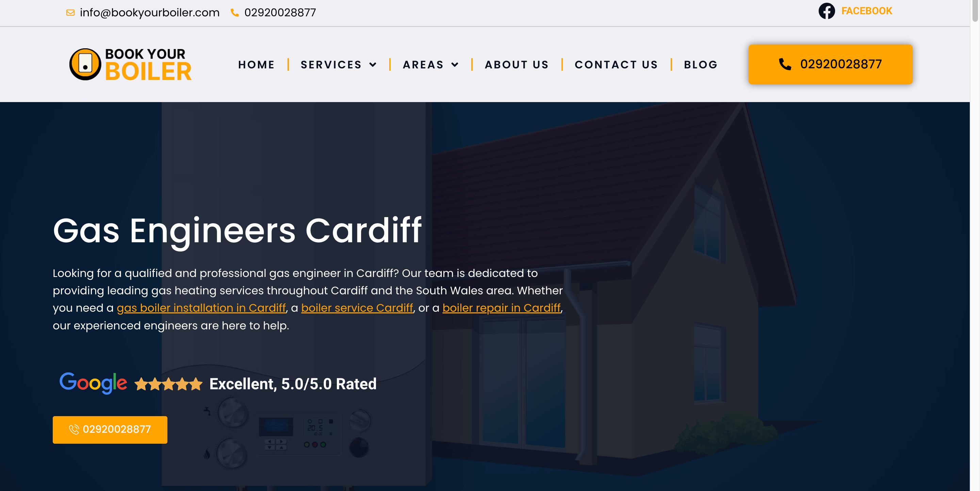Click the Book Your Boiler logo icon
This screenshot has height=491, width=980.
[x=84, y=64]
